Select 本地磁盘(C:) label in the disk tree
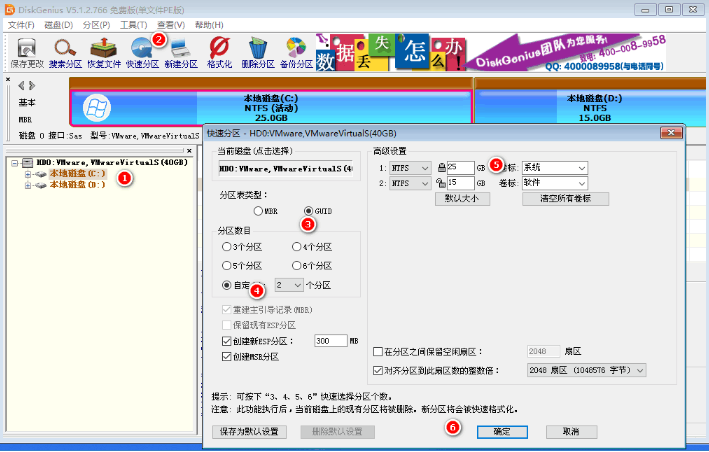 [77, 174]
